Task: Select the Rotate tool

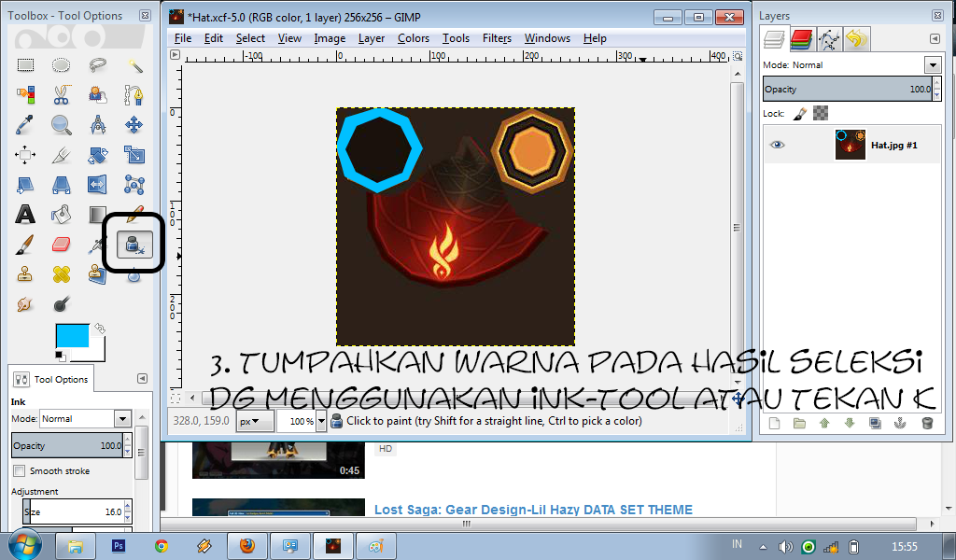Action: point(97,155)
